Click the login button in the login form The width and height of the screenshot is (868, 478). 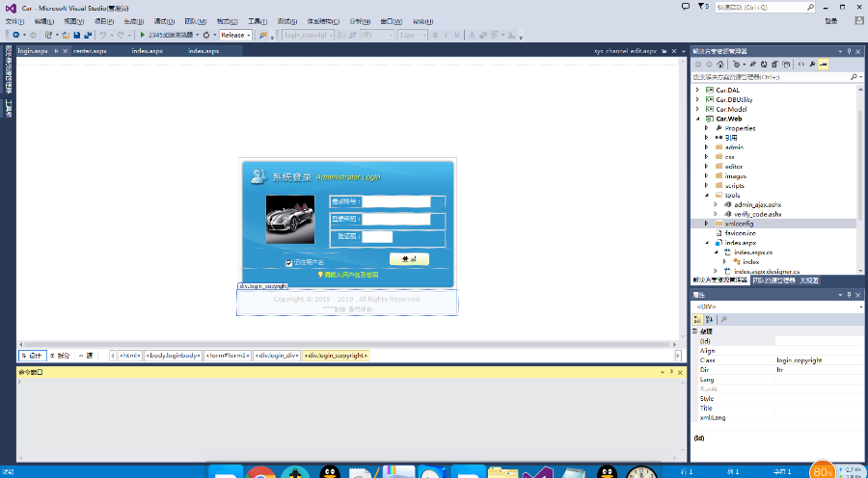tap(409, 259)
